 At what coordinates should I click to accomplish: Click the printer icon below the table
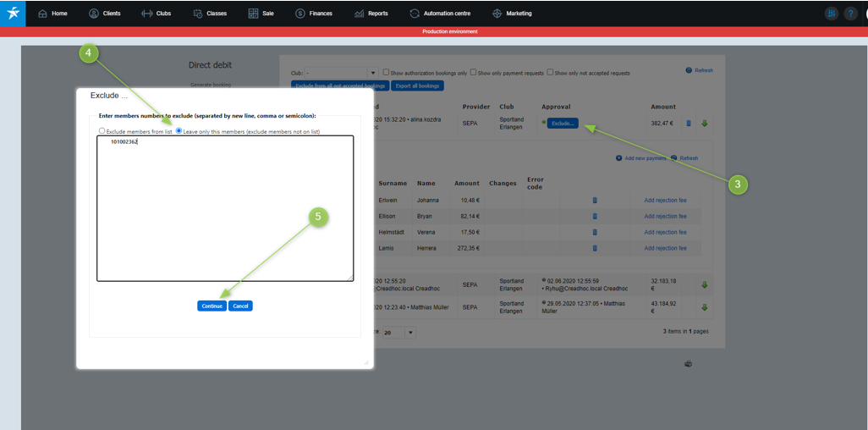point(688,364)
